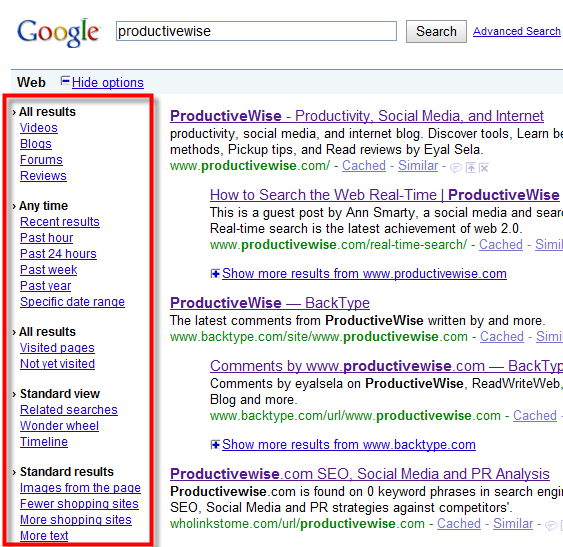Filter results by Blogs

(x=36, y=144)
